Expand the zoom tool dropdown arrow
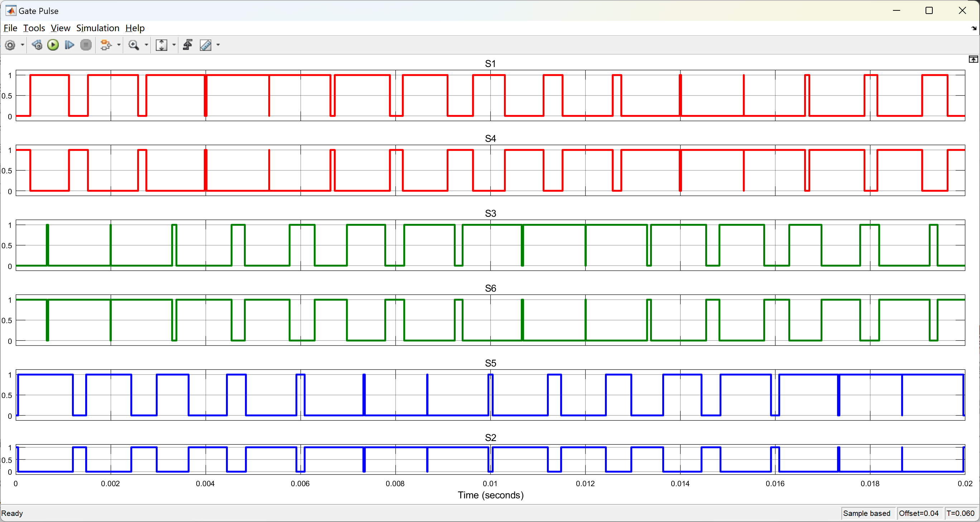The width and height of the screenshot is (980, 522). point(146,45)
